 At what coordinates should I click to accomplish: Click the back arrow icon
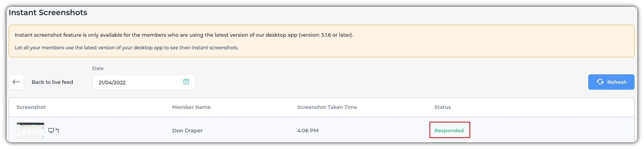point(16,82)
